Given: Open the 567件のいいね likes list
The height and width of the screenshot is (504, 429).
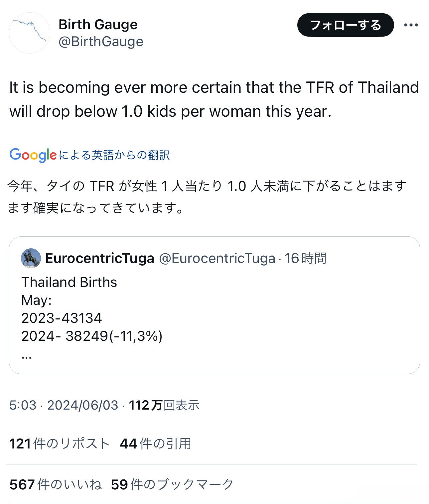Looking at the screenshot, I should click(56, 485).
